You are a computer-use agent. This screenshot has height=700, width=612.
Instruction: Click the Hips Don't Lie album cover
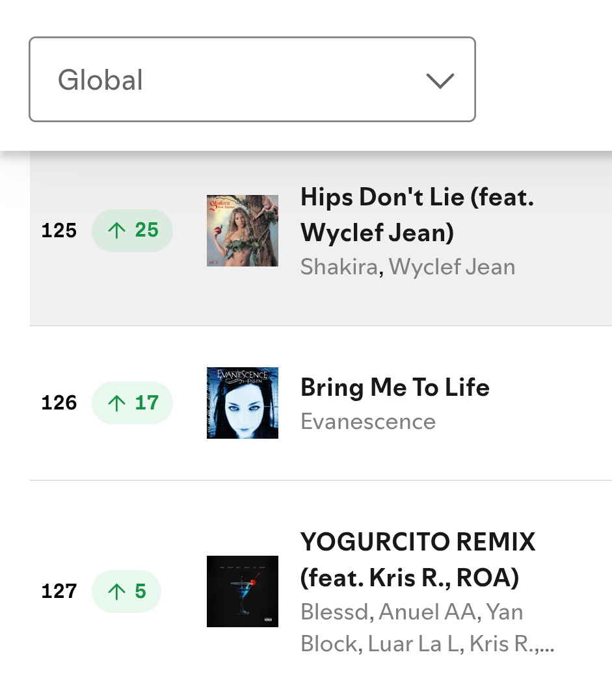click(x=242, y=231)
